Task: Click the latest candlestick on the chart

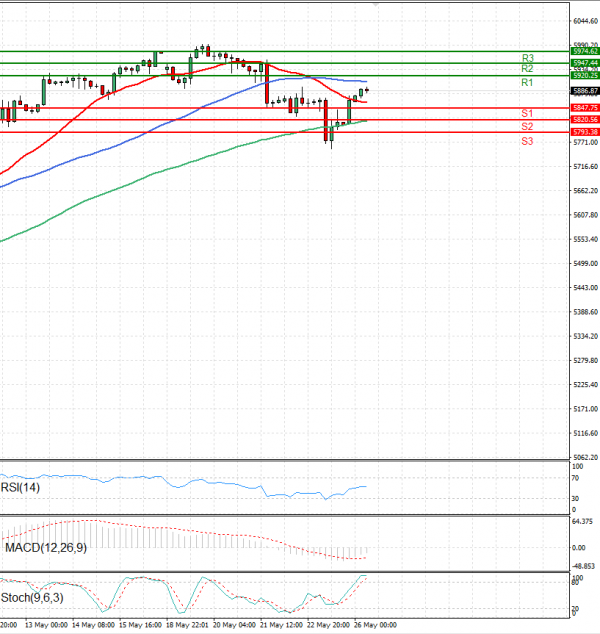Action: pyautogui.click(x=367, y=90)
